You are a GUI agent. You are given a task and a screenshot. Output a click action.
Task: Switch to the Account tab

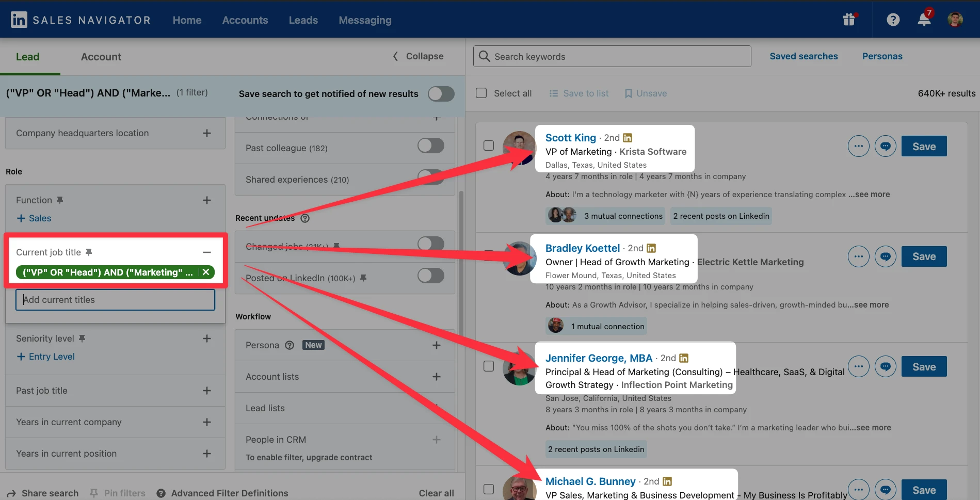tap(101, 57)
